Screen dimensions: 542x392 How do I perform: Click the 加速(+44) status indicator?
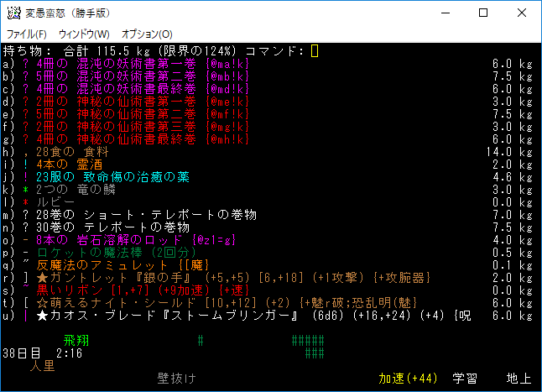[x=408, y=379]
